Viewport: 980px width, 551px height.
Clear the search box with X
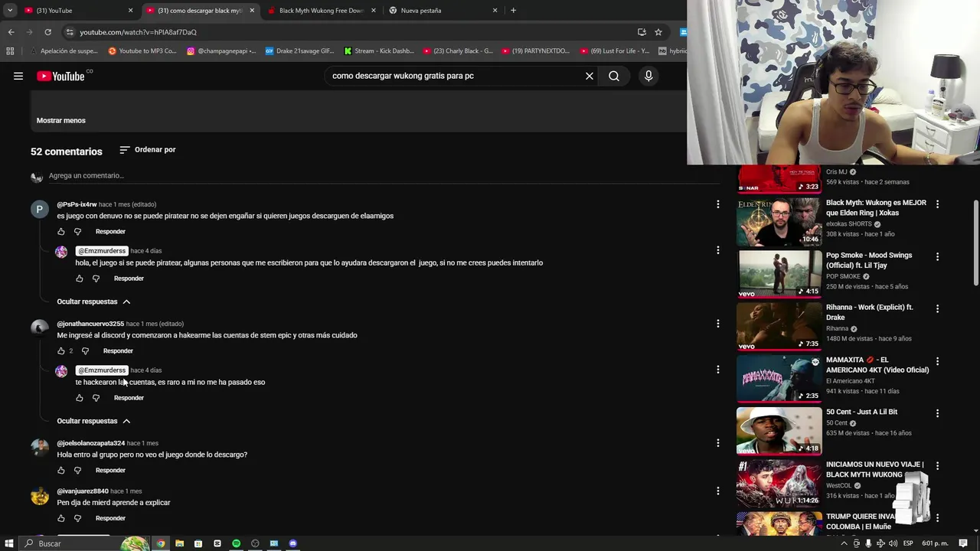[x=590, y=76]
